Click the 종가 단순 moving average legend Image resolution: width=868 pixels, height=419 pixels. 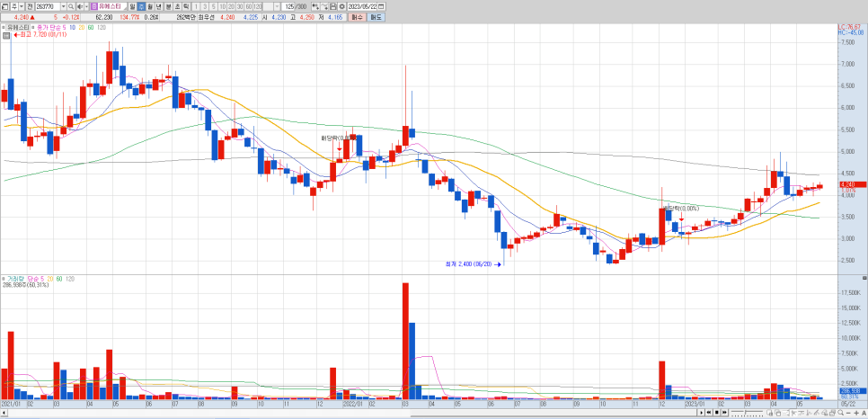click(x=49, y=27)
